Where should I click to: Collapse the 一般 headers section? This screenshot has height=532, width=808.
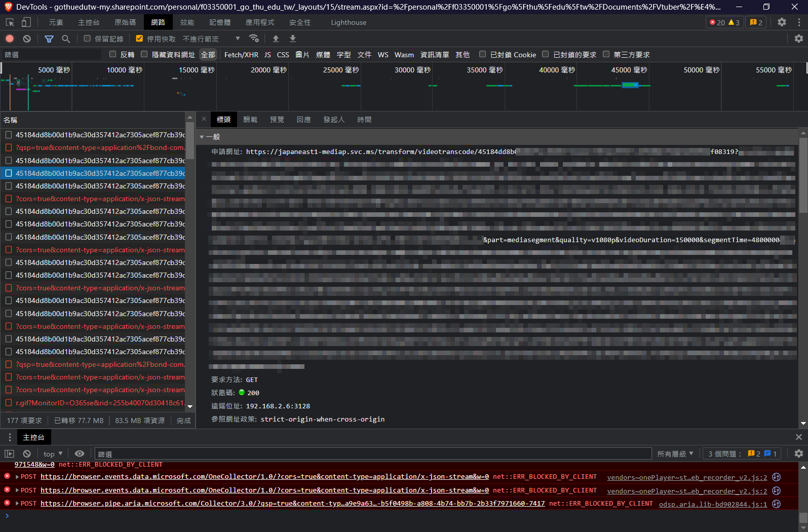(x=202, y=137)
